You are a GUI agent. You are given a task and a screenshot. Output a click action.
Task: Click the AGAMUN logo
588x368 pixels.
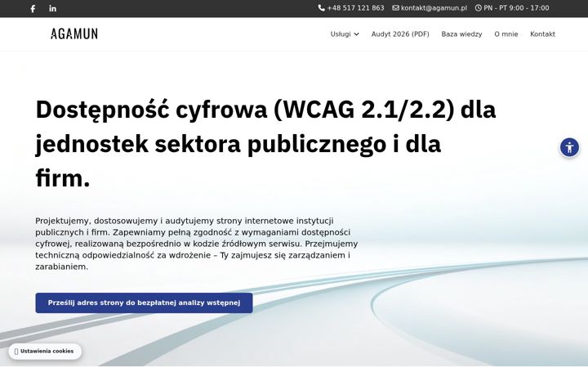click(74, 34)
